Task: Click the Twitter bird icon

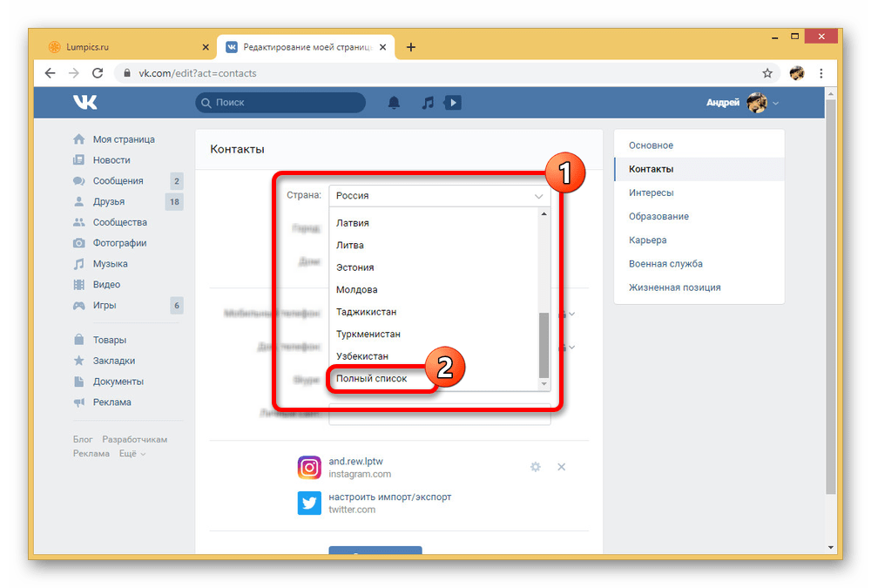Action: [309, 504]
